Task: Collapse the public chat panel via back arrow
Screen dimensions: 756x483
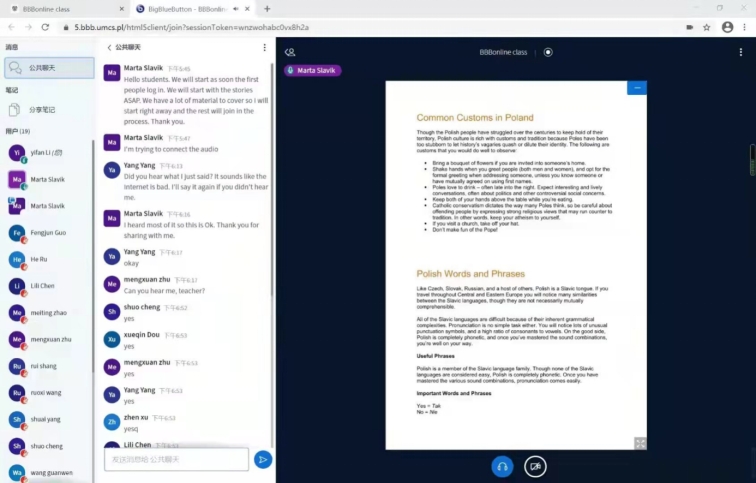Action: pos(109,47)
